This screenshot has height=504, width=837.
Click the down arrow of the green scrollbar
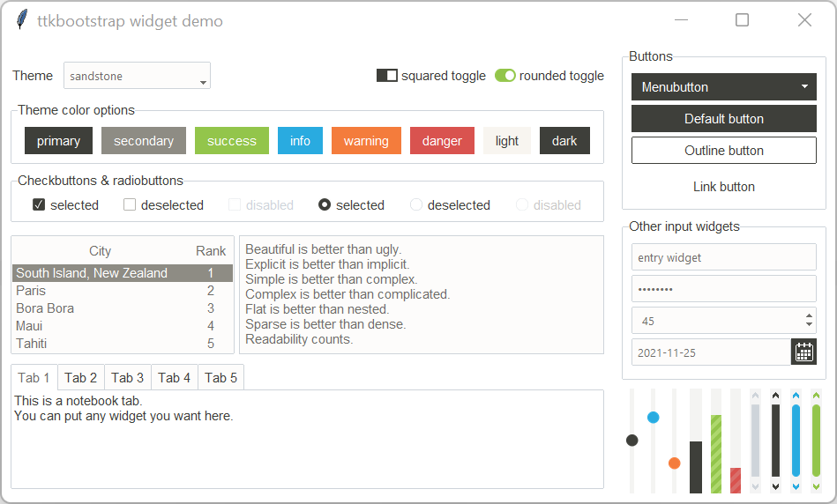816,485
